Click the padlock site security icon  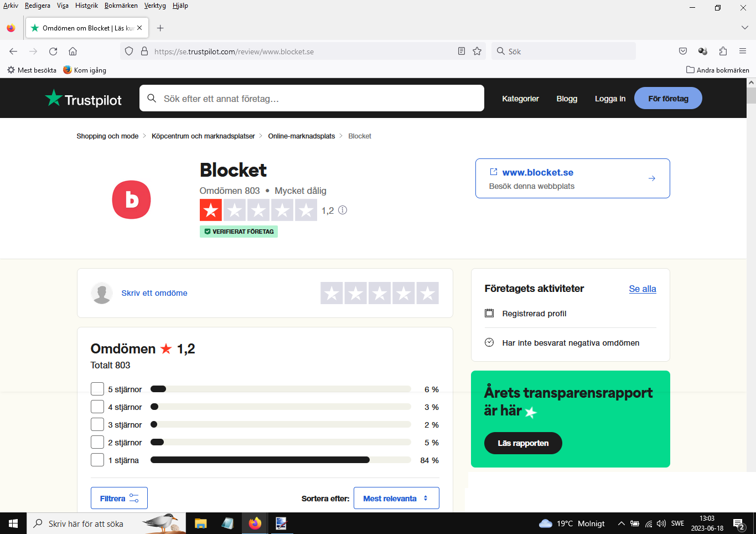(144, 52)
